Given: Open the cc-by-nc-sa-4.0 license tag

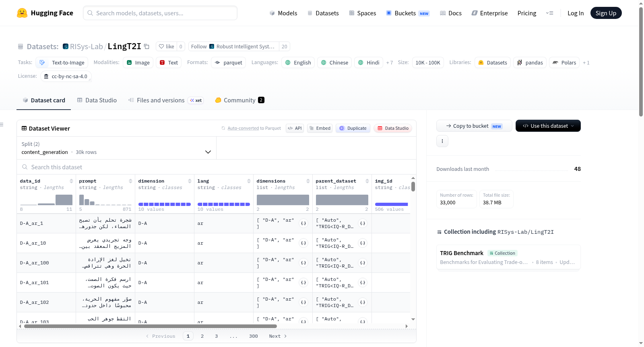Looking at the screenshot, I should pos(66,77).
